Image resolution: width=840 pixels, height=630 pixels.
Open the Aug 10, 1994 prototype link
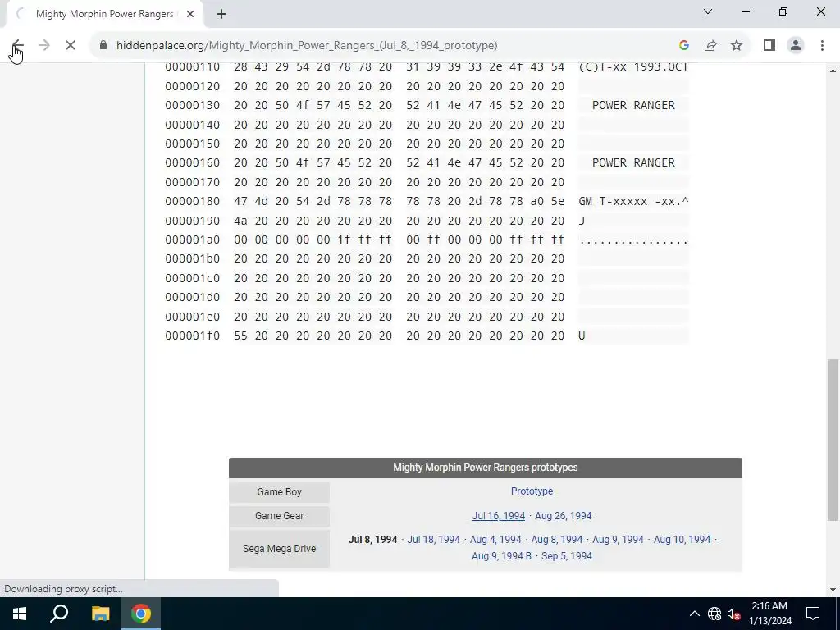pos(682,540)
